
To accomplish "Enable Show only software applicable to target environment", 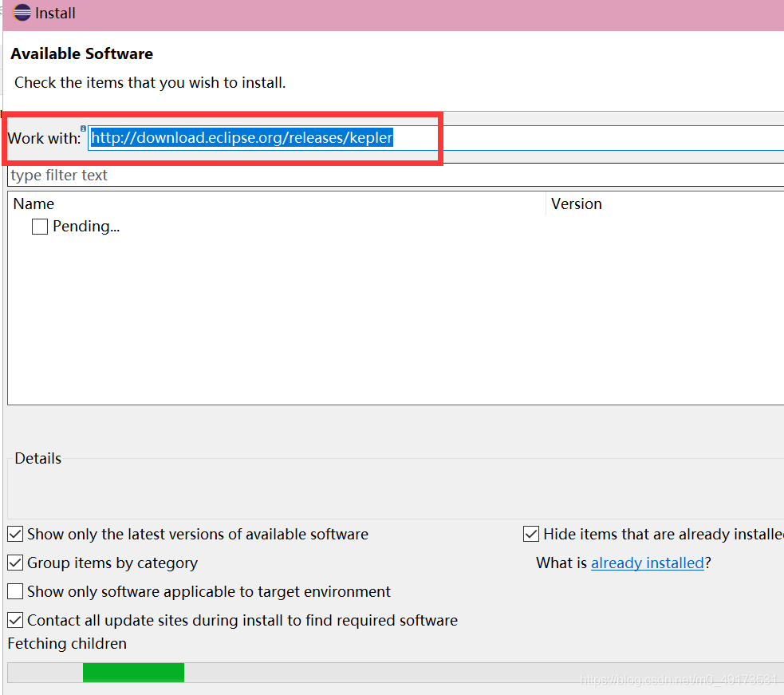I will pos(15,591).
